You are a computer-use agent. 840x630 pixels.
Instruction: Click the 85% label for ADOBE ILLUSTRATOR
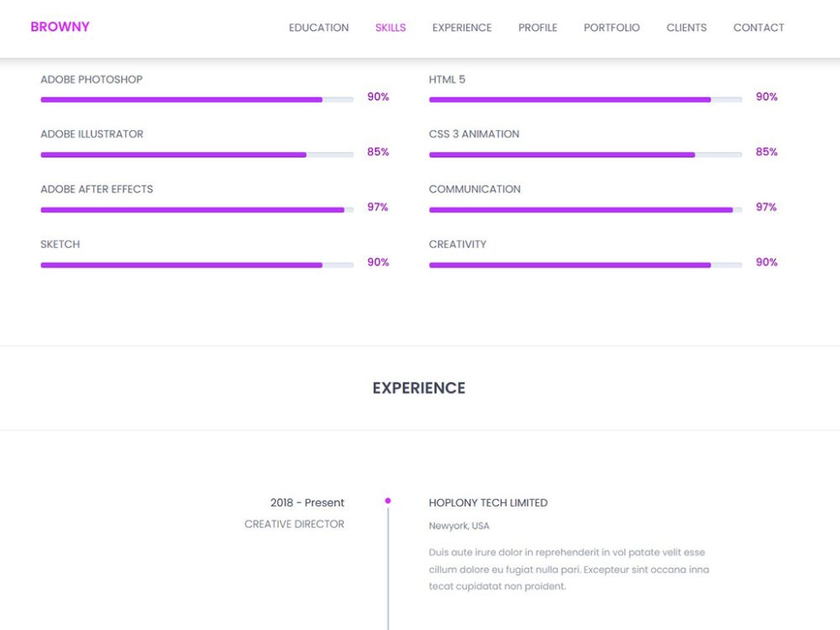[x=378, y=152]
